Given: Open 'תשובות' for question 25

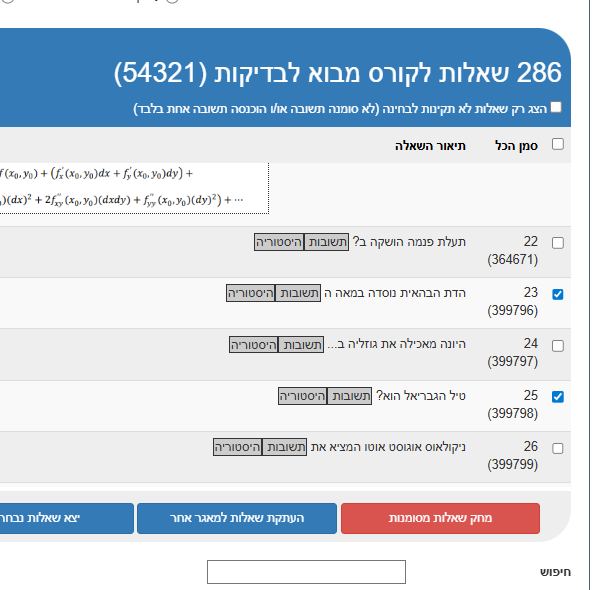Looking at the screenshot, I should coord(352,395).
